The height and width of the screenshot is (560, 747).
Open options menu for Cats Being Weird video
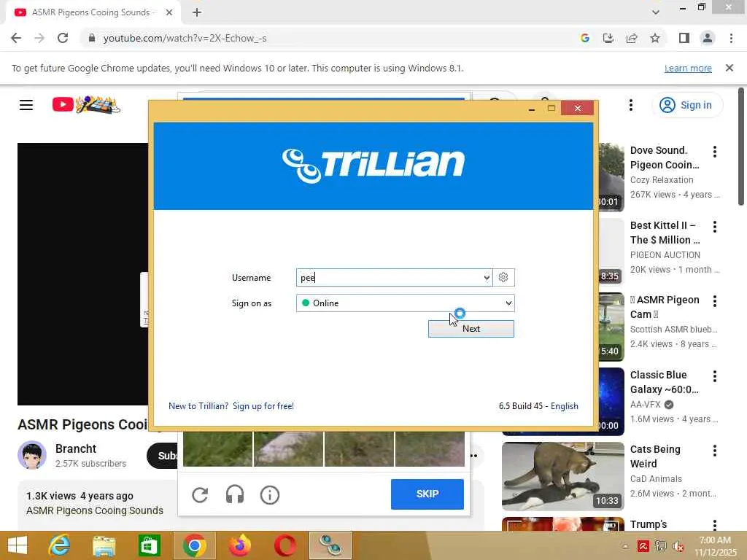pyautogui.click(x=714, y=451)
